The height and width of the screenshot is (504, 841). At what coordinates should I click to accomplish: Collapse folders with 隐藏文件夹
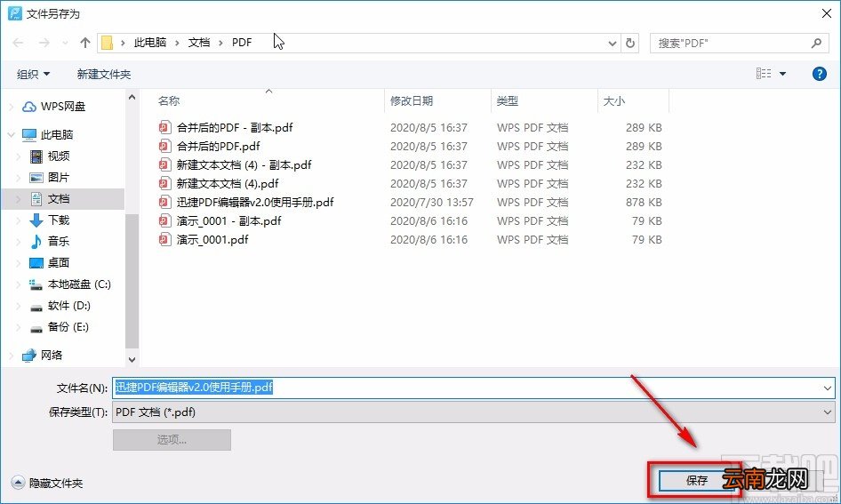47,483
